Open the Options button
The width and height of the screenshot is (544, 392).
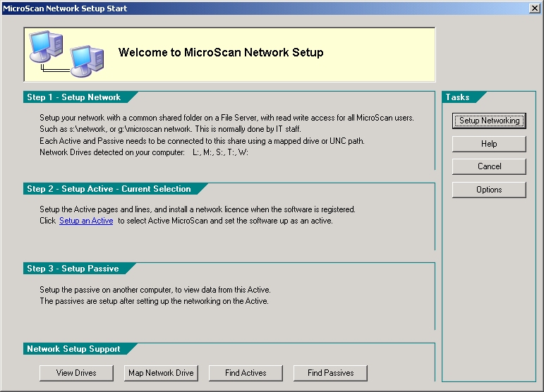click(x=489, y=190)
